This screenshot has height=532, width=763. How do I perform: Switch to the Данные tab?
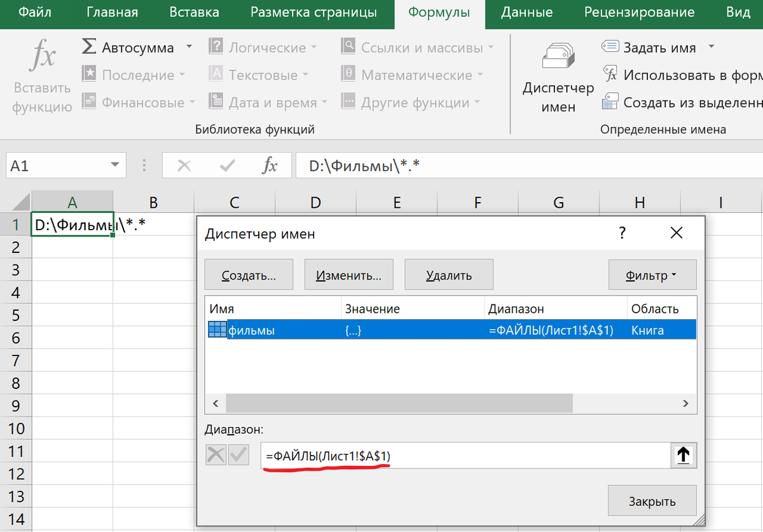click(x=526, y=12)
